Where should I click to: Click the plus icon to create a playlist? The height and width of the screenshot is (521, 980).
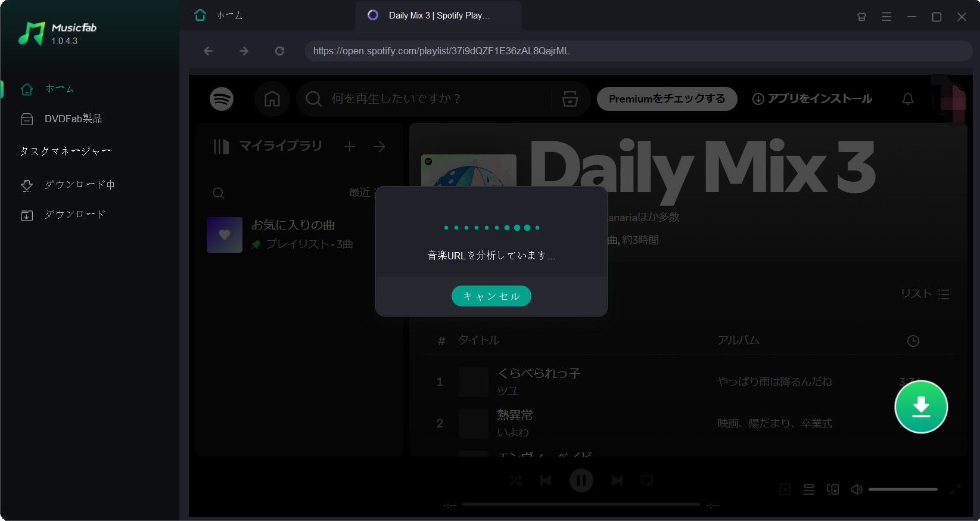click(350, 147)
